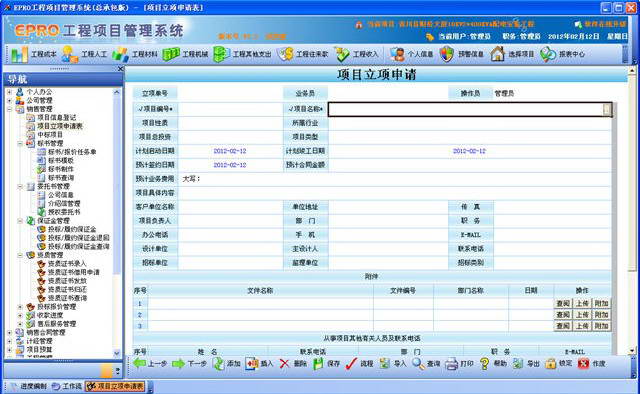This screenshot has height=394, width=640.
Task: Click 查阅 button in attachment row 2
Action: tap(563, 315)
